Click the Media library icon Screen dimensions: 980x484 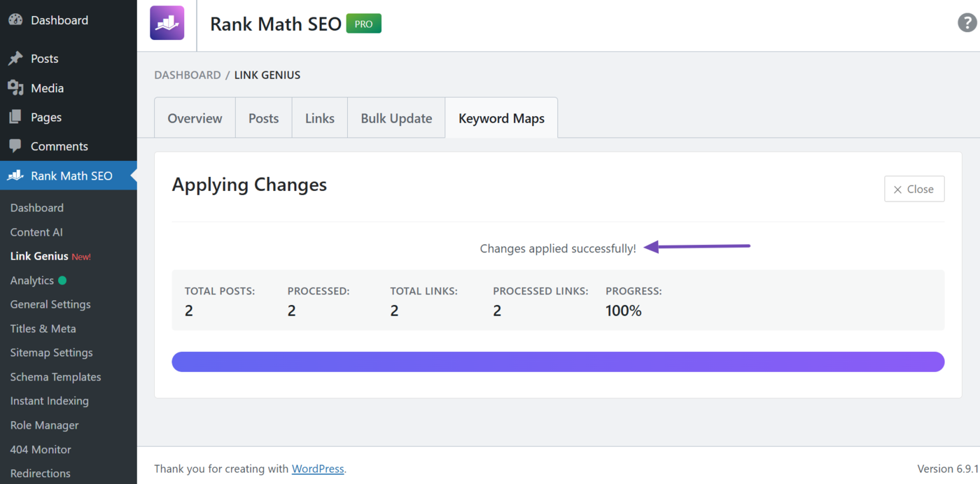(15, 88)
